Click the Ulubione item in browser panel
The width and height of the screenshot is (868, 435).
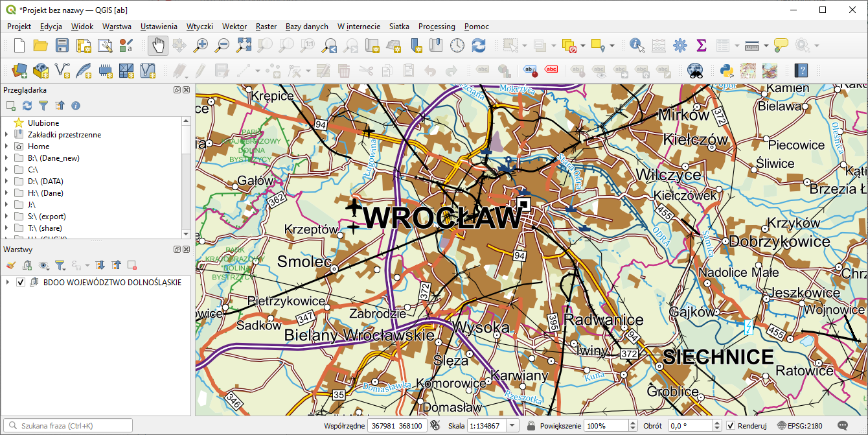point(43,123)
